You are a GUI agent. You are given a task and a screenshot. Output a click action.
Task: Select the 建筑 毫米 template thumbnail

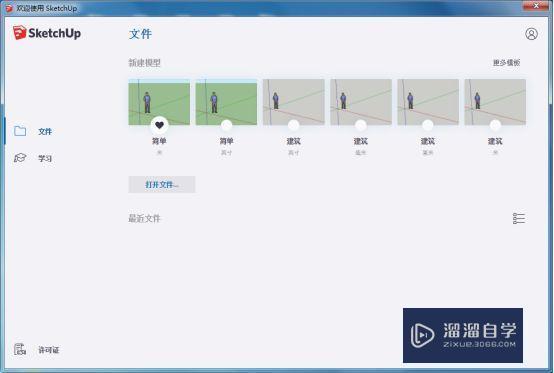coord(361,102)
